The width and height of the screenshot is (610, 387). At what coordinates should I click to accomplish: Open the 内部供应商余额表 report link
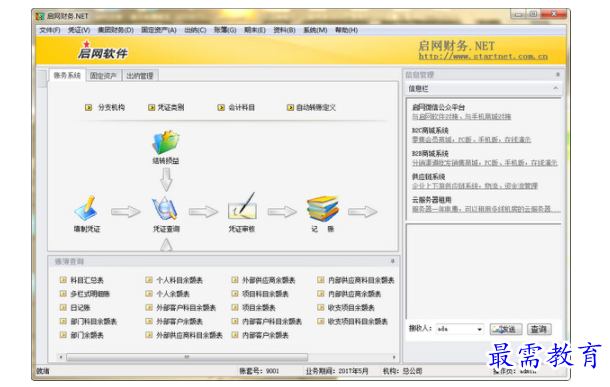354,294
